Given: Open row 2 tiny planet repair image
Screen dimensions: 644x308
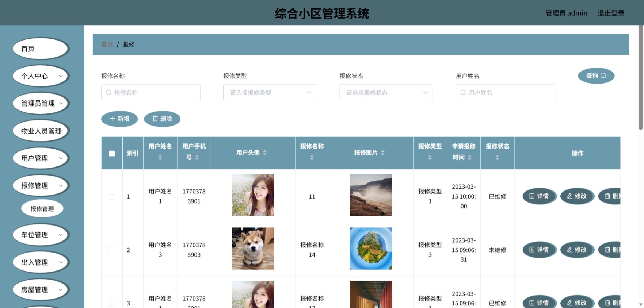Looking at the screenshot, I should point(371,249).
